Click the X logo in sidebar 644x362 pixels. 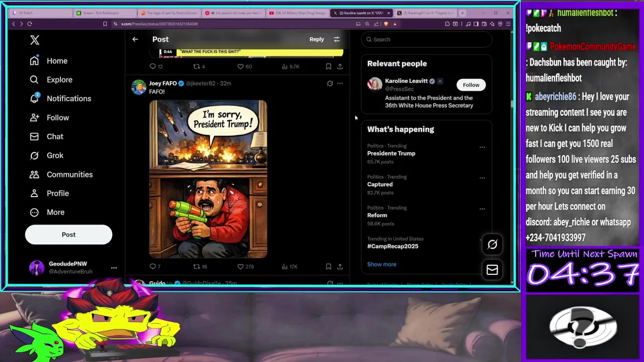(x=35, y=40)
